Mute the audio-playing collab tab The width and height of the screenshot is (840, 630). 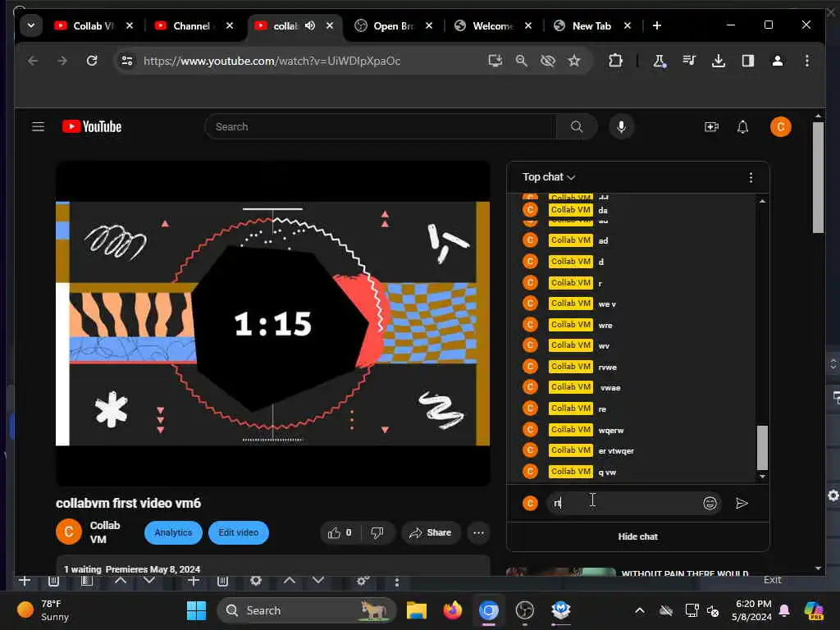310,25
